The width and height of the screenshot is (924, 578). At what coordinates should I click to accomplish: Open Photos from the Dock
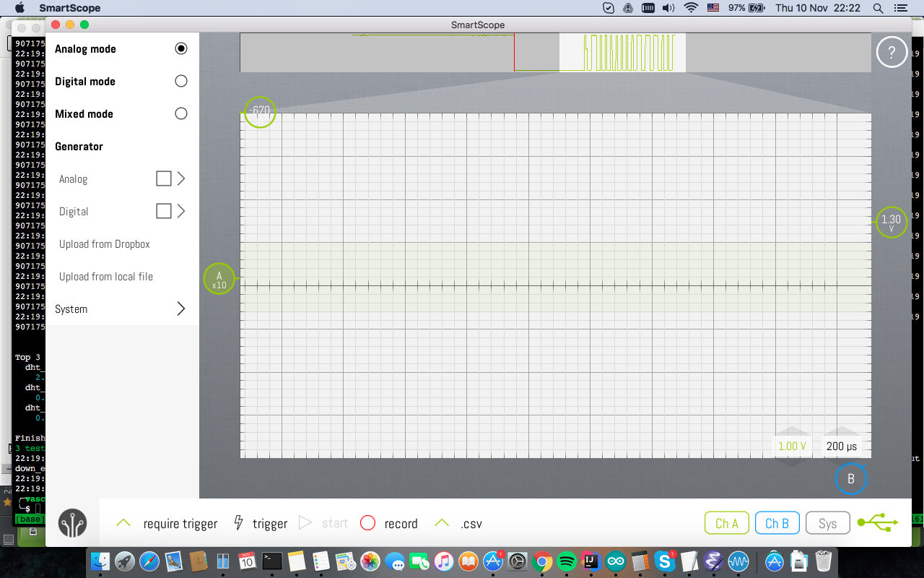click(370, 561)
